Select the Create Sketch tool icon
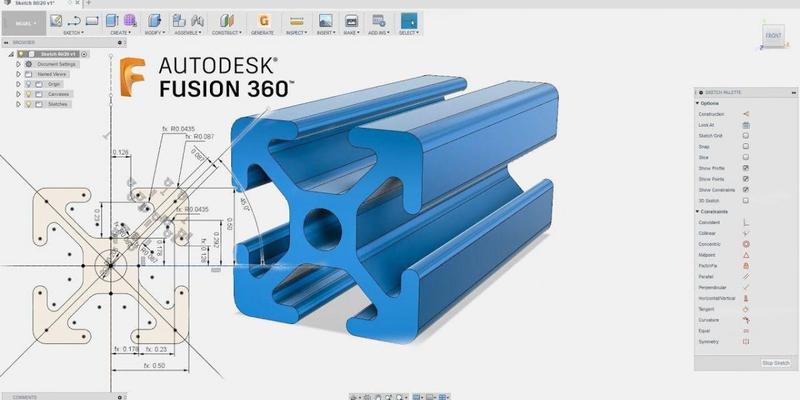The height and width of the screenshot is (400, 800). [56, 21]
